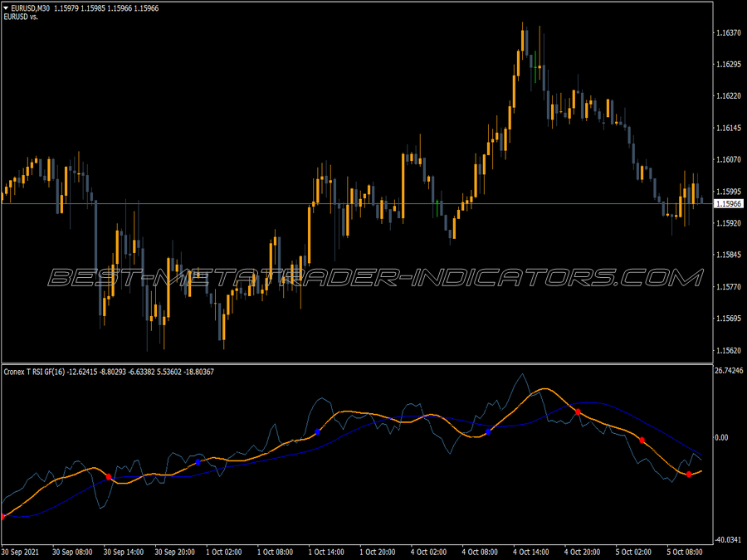Click the 0.00 indicator scale value
Screen dimensions: 747x560
[x=722, y=437]
